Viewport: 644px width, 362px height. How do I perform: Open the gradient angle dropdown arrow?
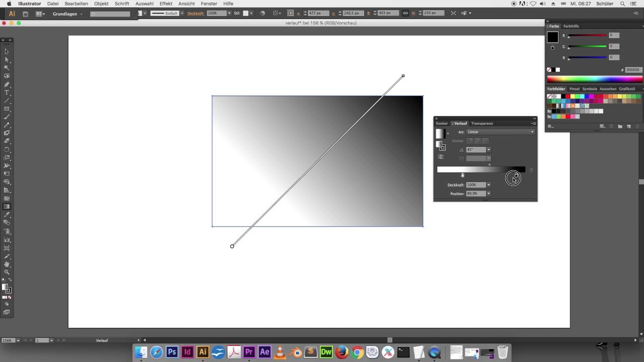tap(489, 150)
